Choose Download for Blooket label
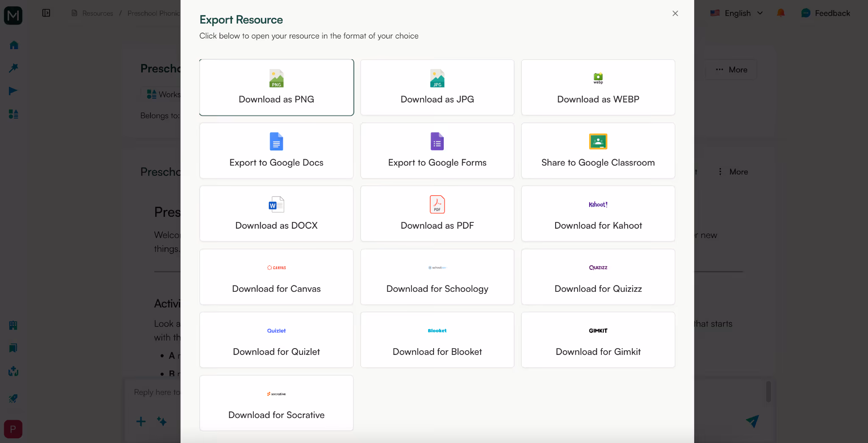Image resolution: width=868 pixels, height=443 pixels. pyautogui.click(x=437, y=352)
